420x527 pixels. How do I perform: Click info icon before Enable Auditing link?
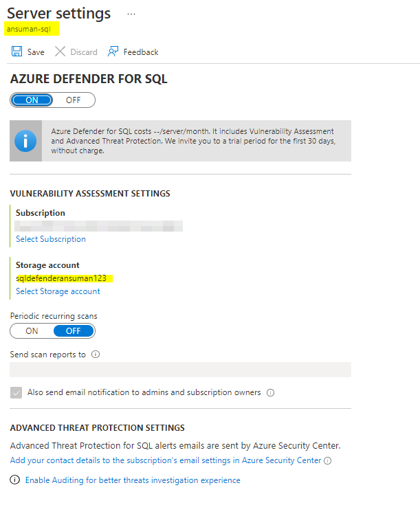(x=15, y=480)
